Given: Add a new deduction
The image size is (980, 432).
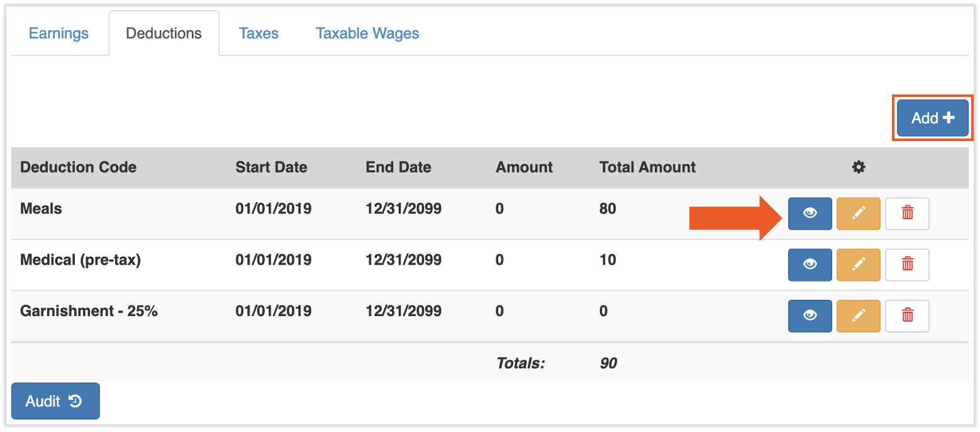Looking at the screenshot, I should point(932,117).
